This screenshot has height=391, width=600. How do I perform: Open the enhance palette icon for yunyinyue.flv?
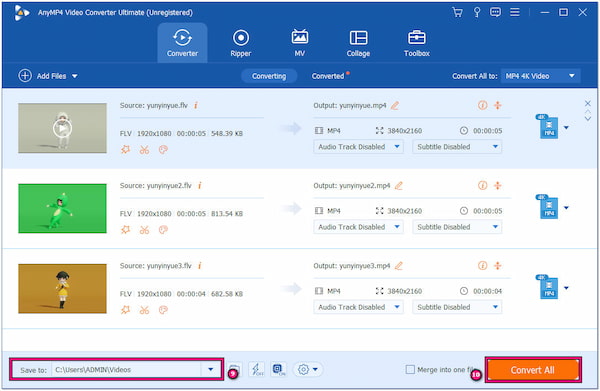pyautogui.click(x=163, y=150)
